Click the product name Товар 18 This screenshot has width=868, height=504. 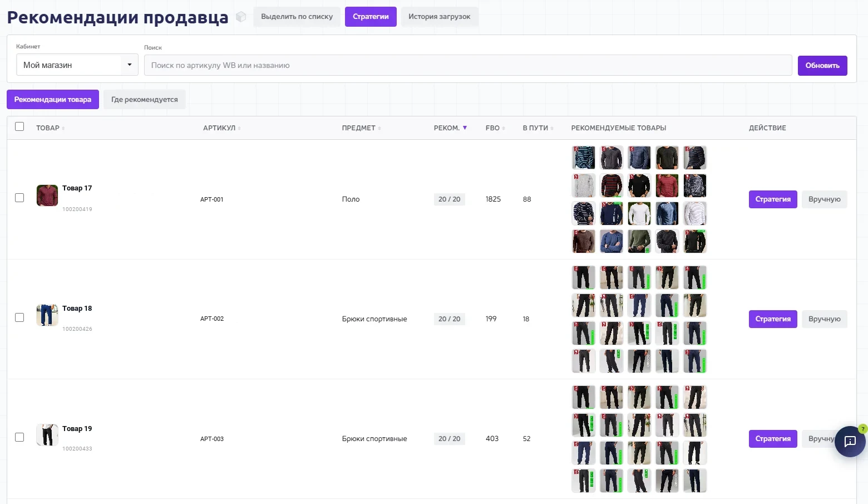(x=77, y=309)
